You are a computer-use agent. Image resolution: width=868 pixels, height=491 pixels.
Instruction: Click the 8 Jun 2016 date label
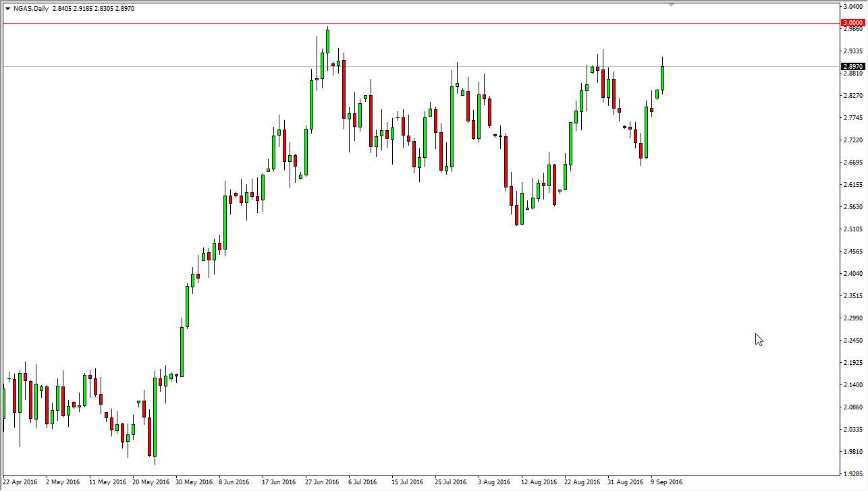pyautogui.click(x=234, y=482)
